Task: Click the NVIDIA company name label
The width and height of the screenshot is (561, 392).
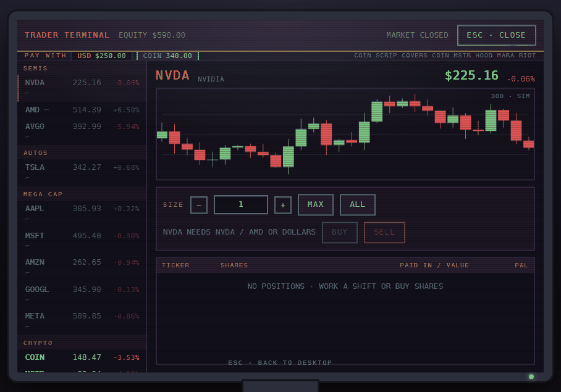Action: [211, 80]
